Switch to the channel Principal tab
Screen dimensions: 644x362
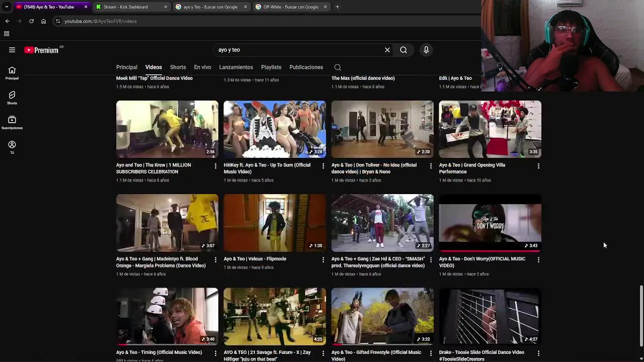[127, 67]
